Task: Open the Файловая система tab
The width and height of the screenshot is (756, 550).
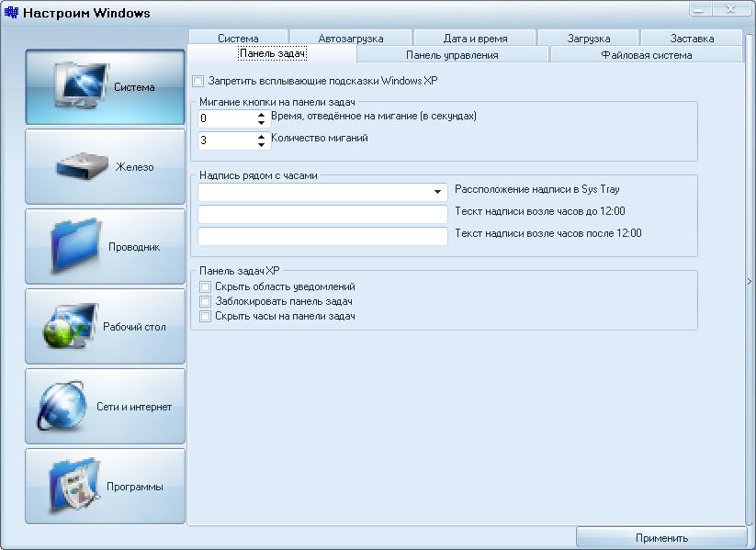Action: pyautogui.click(x=646, y=55)
